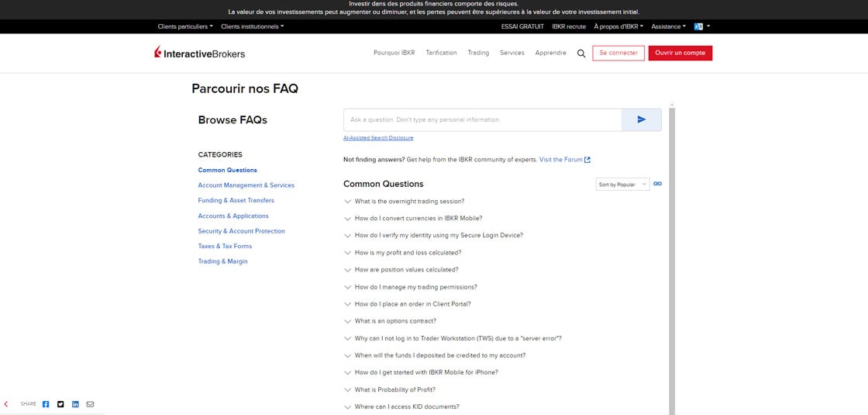Select Security & Account Protection category

point(241,231)
